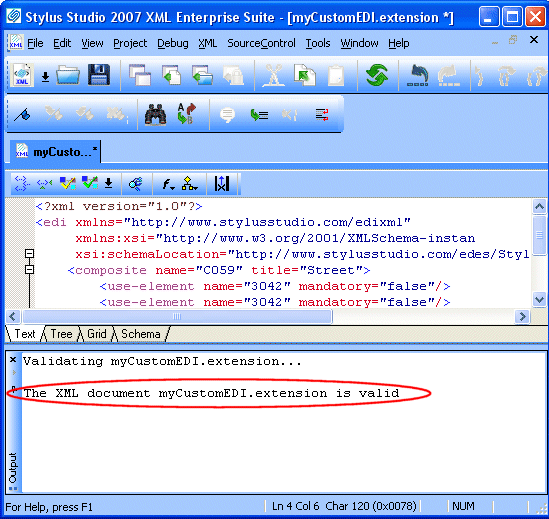Click the composite name="C059" line in the editor
The height and width of the screenshot is (519, 549).
click(x=219, y=270)
